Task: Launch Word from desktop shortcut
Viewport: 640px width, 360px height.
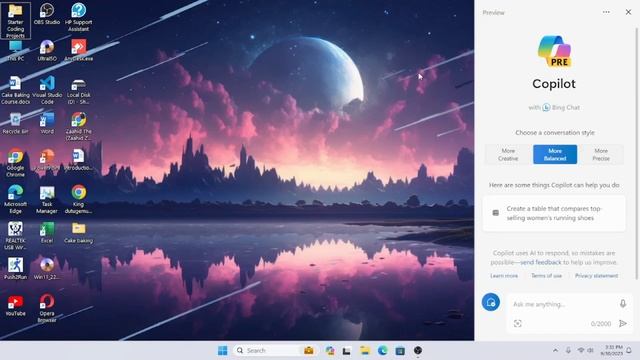Action: 47,123
